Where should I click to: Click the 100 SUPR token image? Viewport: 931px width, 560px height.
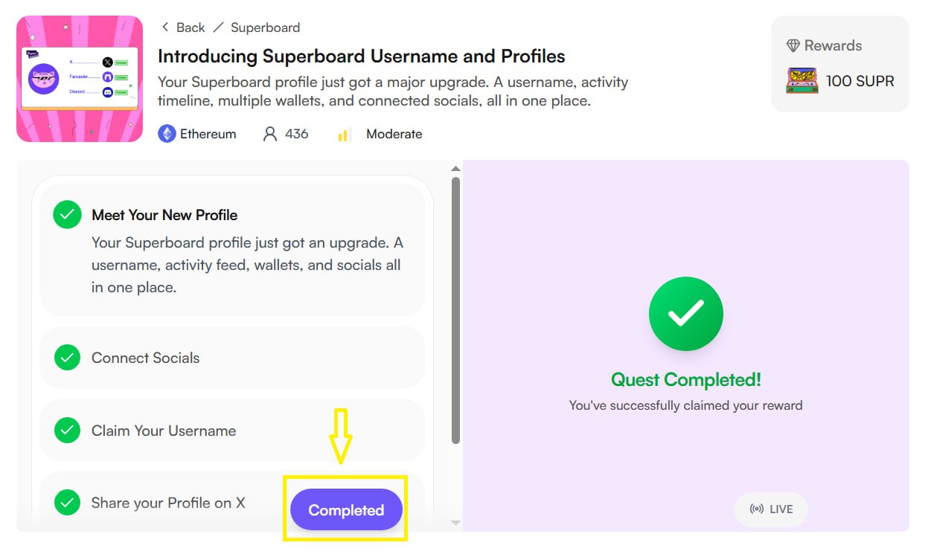click(802, 80)
